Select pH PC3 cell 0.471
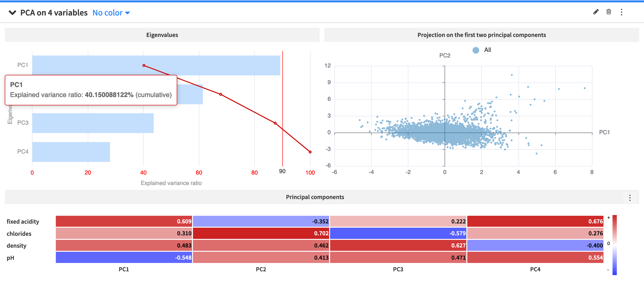644x288 pixels. (398, 257)
